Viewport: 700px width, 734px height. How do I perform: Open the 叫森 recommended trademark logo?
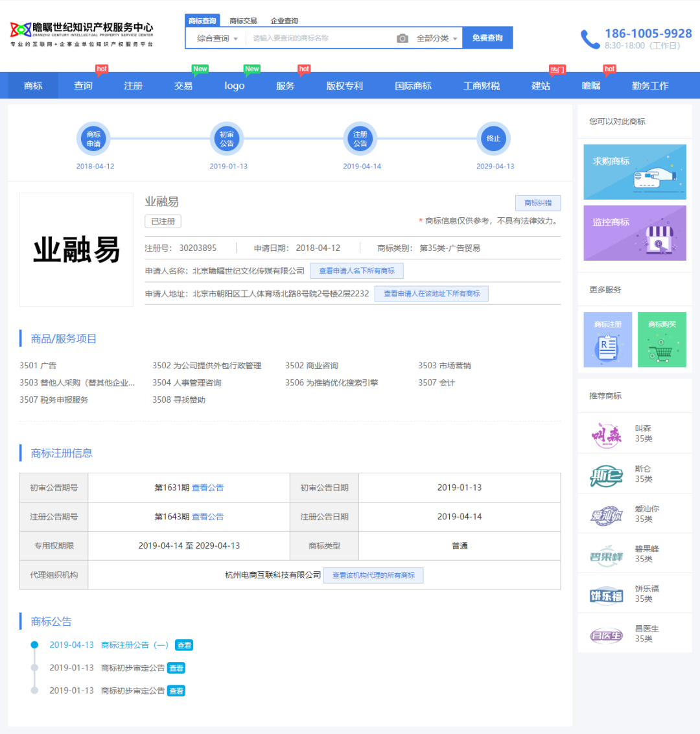point(607,434)
